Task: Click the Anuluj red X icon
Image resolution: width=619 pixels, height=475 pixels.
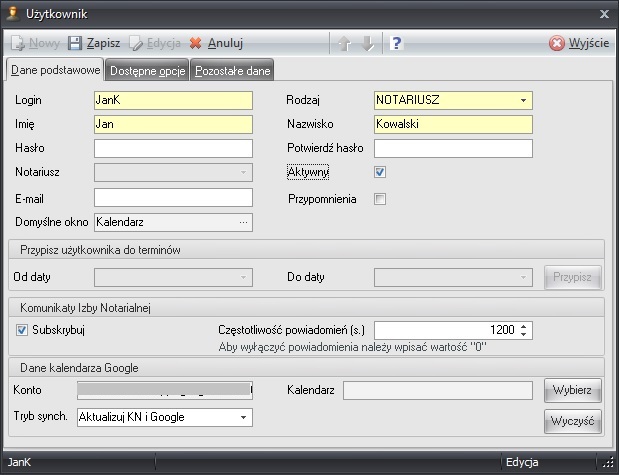Action: click(x=195, y=43)
